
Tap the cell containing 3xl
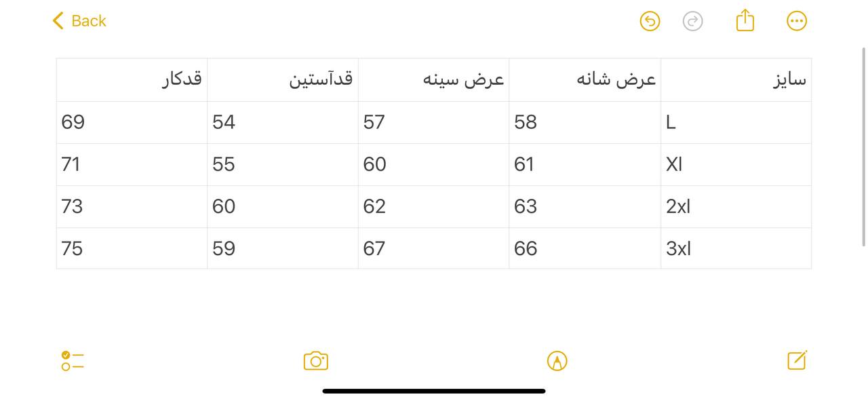click(x=736, y=248)
